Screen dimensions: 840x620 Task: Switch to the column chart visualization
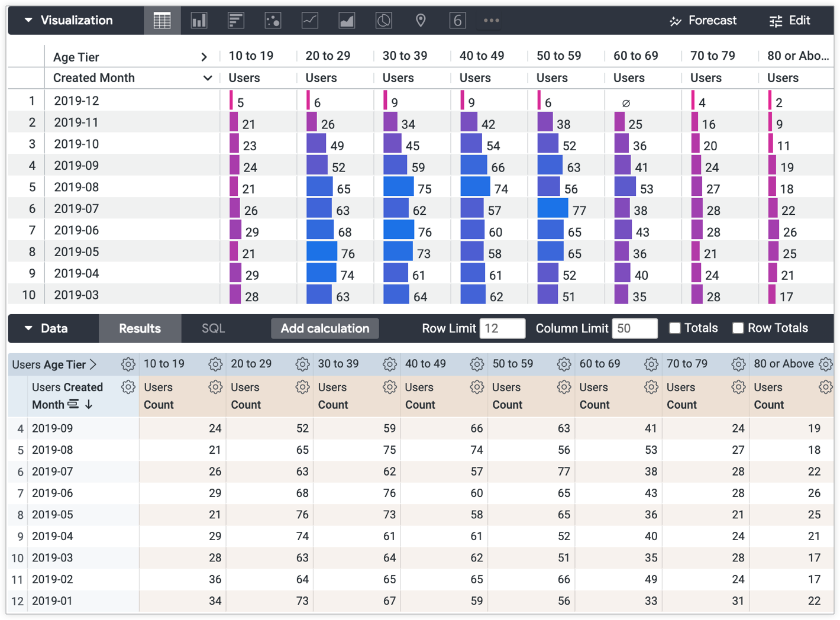[x=199, y=20]
